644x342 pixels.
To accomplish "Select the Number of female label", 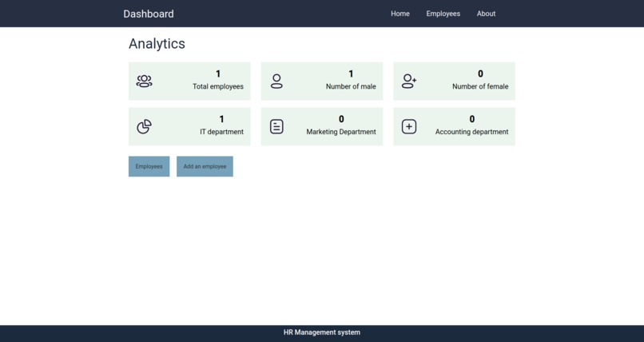I will pos(480,86).
